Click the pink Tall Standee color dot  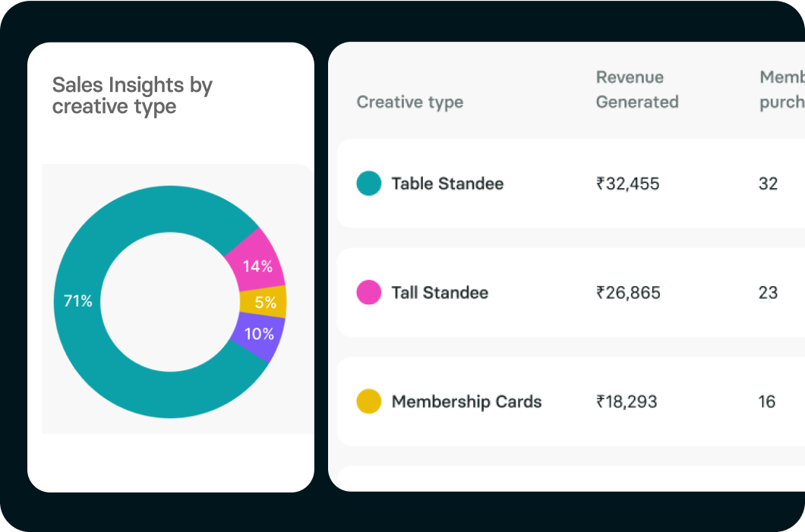tap(369, 293)
